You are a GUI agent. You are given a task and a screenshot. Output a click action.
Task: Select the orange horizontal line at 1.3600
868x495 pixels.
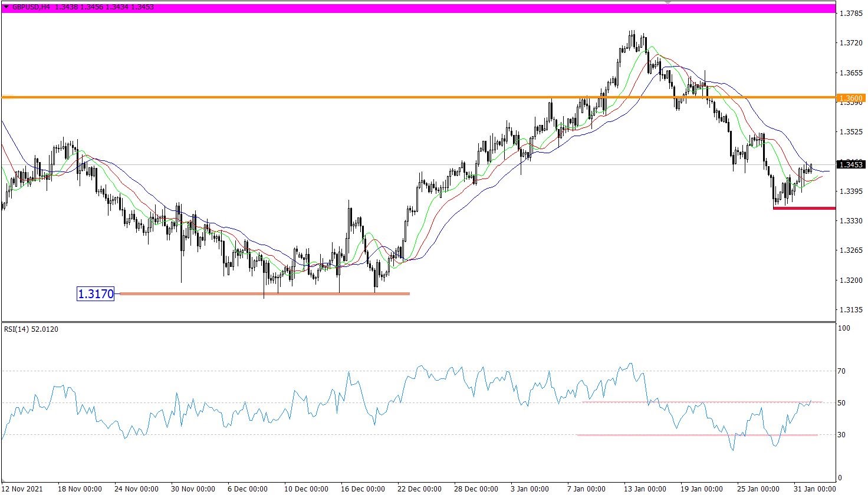tap(418, 97)
